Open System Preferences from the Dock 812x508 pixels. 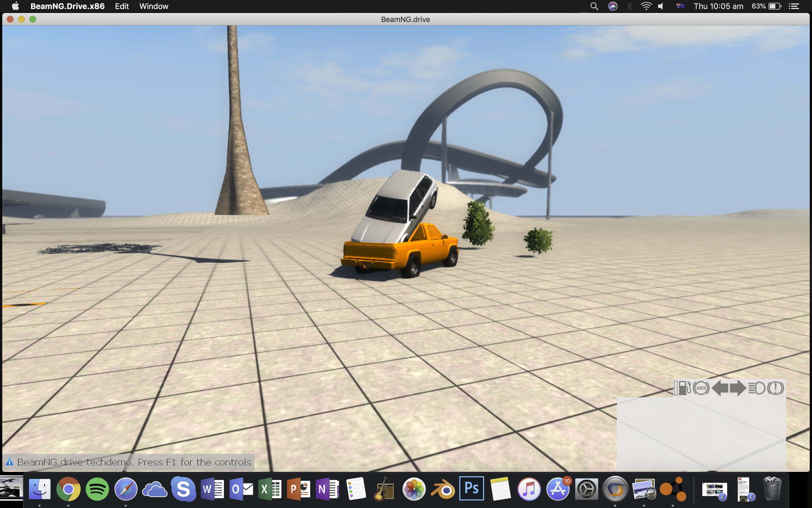(x=586, y=489)
